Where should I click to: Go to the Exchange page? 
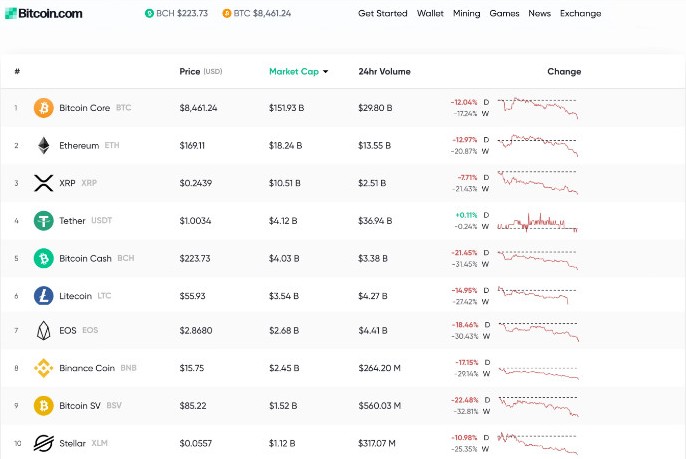tap(581, 14)
